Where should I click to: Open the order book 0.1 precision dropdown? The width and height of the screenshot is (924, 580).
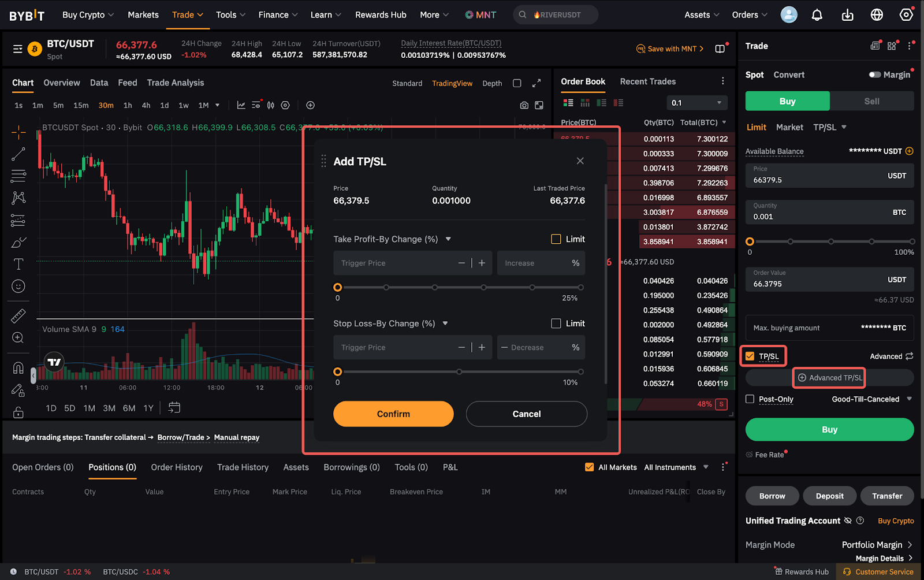[696, 103]
